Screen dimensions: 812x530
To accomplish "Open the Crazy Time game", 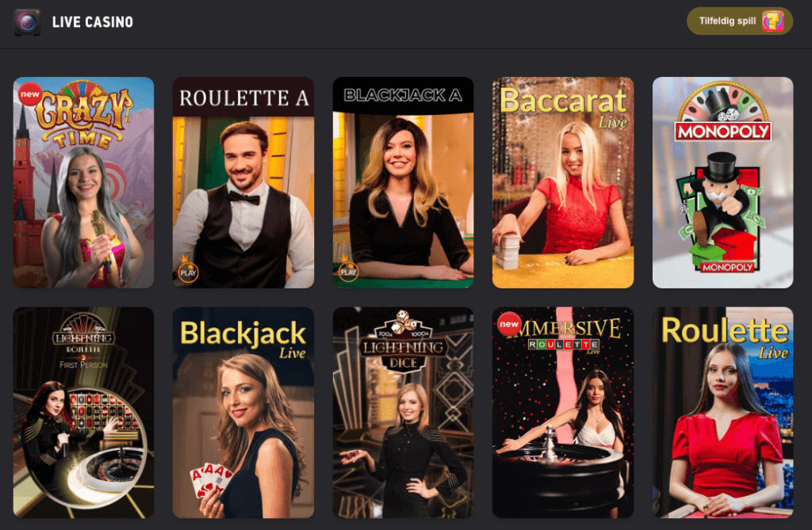I will coord(83,182).
